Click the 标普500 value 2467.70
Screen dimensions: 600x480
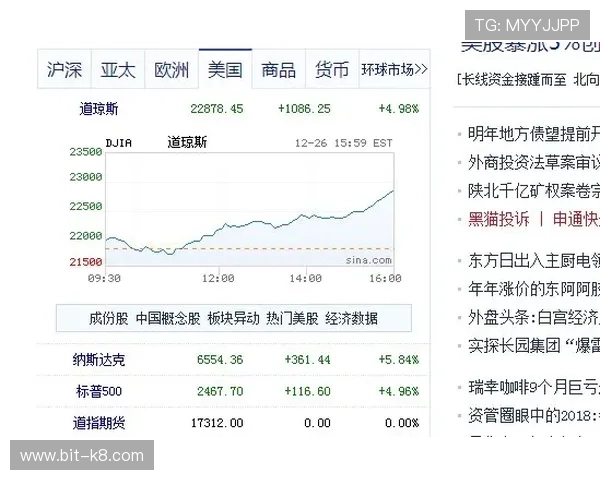pos(220,392)
